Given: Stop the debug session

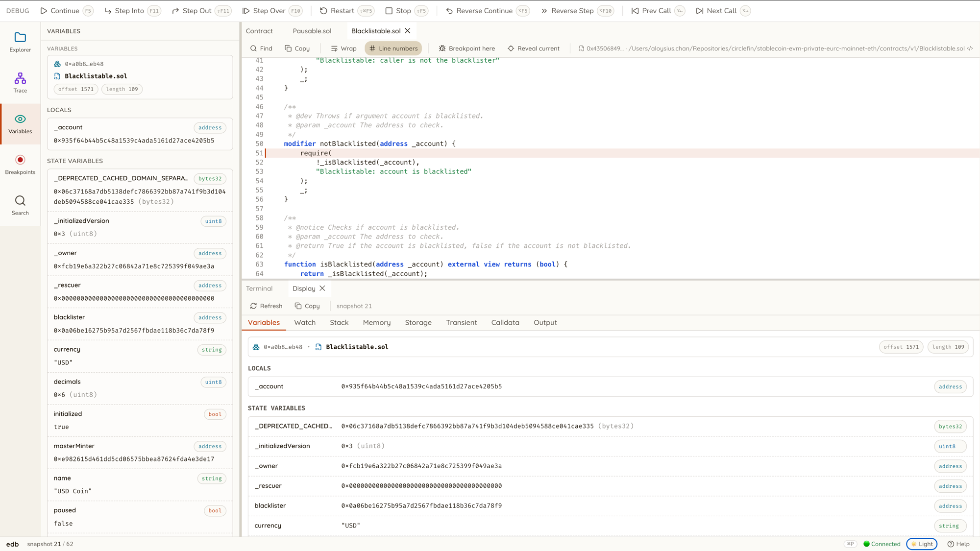Looking at the screenshot, I should 406,11.
